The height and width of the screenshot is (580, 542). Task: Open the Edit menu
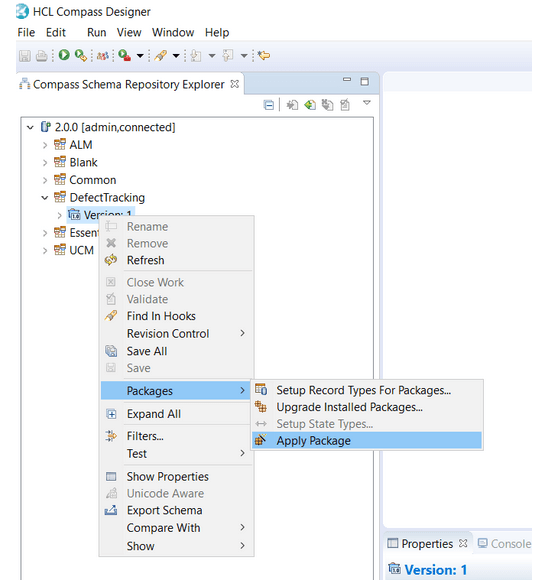[x=56, y=33]
